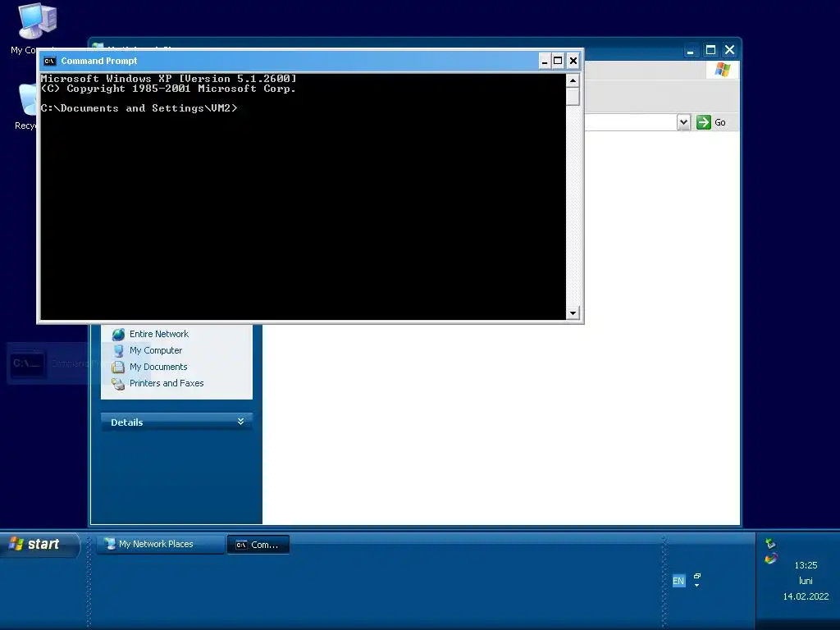Open the Start menu
840x630 pixels.
(39, 545)
